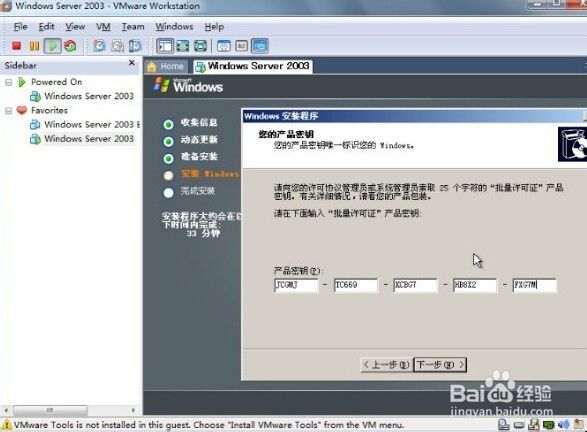Click the green Power On play icon
Viewport: 587px width, 432px height.
tap(52, 46)
